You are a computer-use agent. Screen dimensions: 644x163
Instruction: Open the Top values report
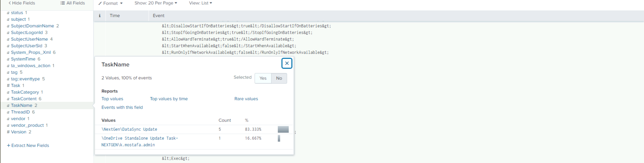point(112,99)
